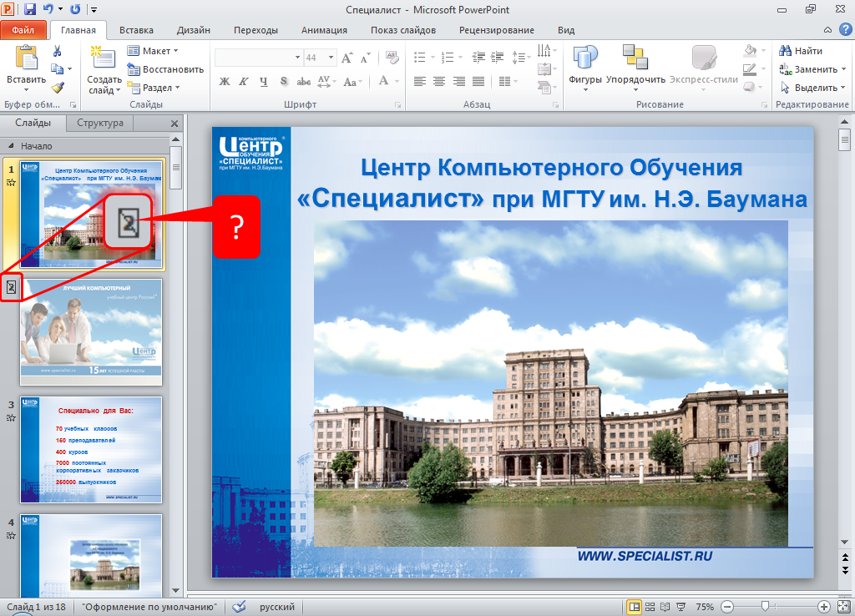This screenshot has width=855, height=616.
Task: Open the Shapes (Фигуры) gallery
Action: pos(585,63)
